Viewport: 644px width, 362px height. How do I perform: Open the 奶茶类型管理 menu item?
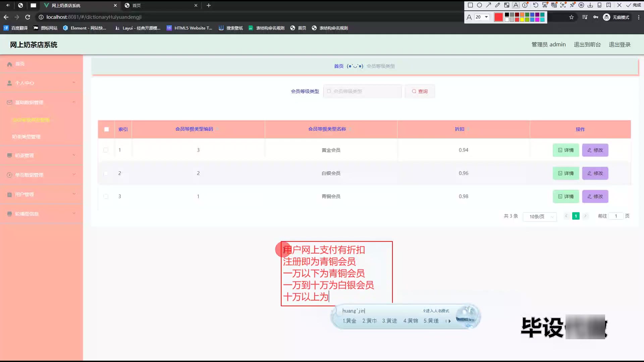click(26, 137)
